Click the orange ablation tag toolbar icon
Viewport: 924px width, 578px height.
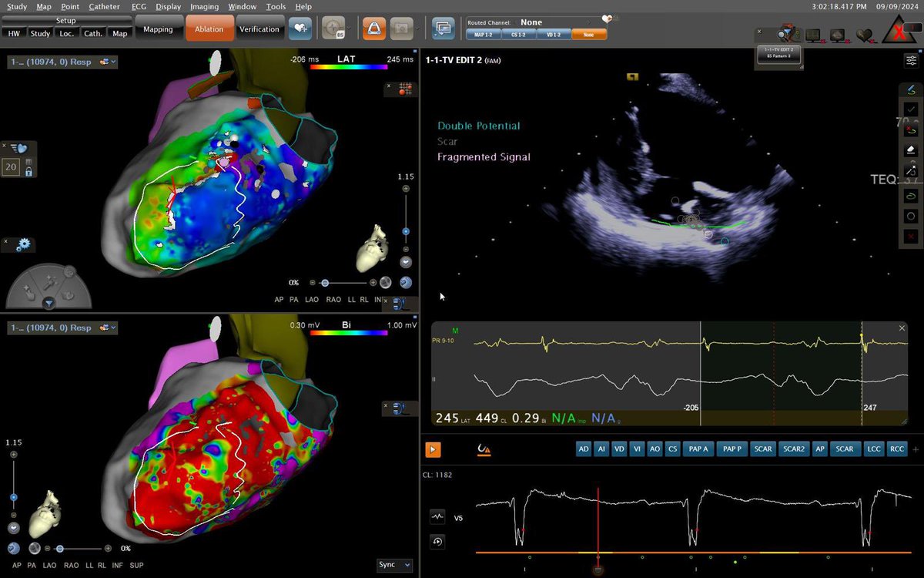[x=373, y=29]
